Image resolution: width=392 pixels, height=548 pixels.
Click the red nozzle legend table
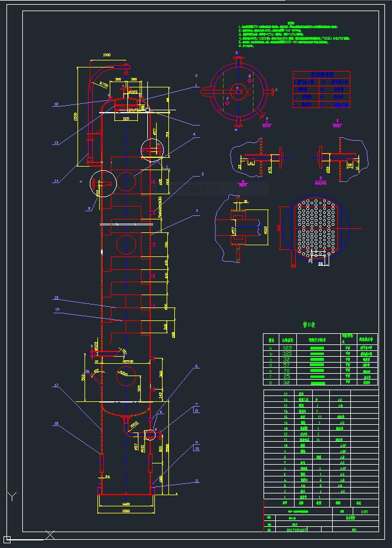[x=322, y=89]
